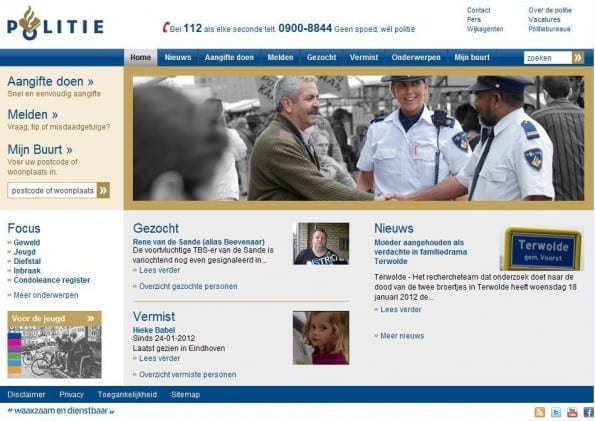Submit postcode with the arrow button

103,190
